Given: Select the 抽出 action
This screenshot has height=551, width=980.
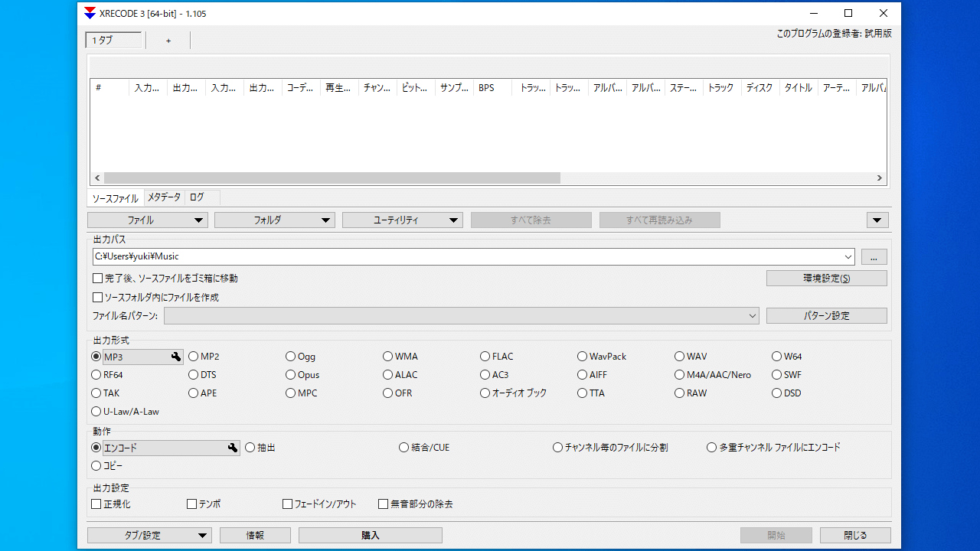Looking at the screenshot, I should [x=260, y=448].
